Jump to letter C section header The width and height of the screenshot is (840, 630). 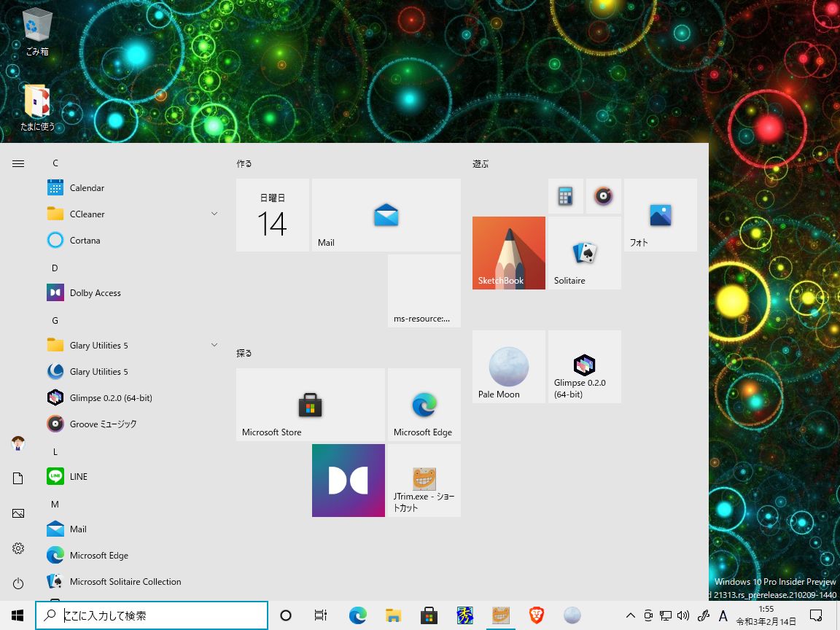click(x=55, y=163)
